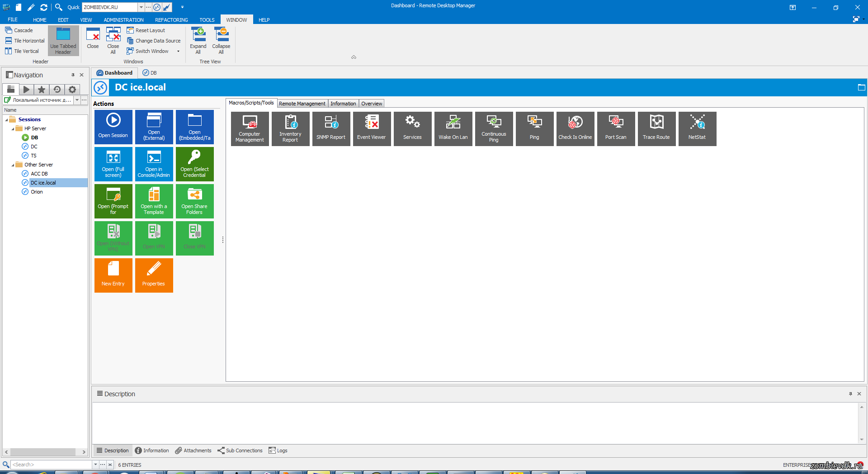
Task: Switch to the Overview tab
Action: (372, 104)
